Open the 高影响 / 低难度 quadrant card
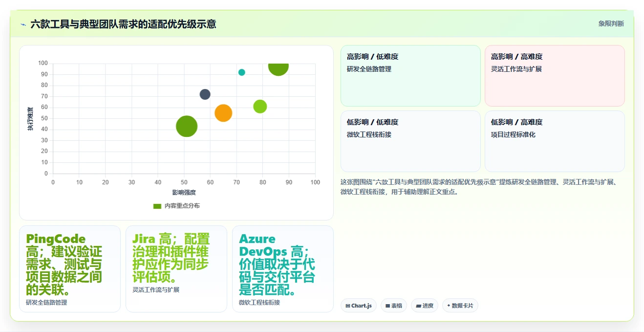The height and width of the screenshot is (332, 644). tap(410, 76)
